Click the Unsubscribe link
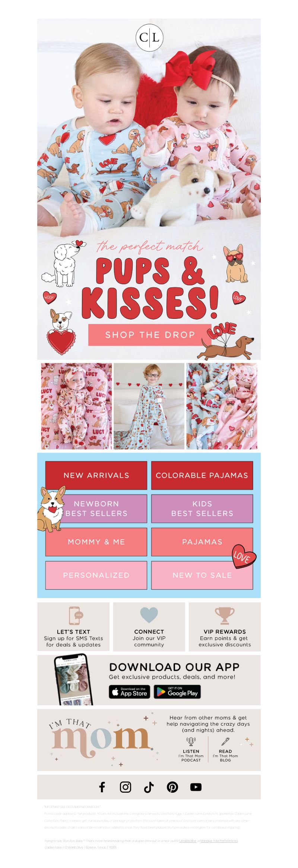 tap(188, 841)
